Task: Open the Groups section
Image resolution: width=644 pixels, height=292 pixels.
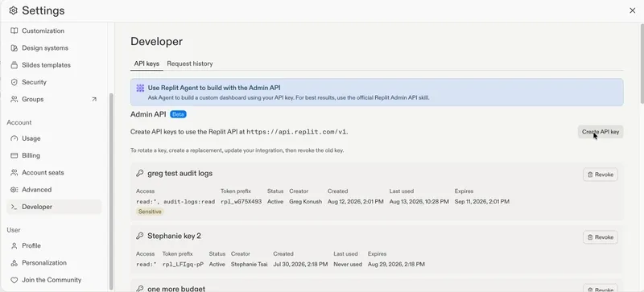Action: [54, 100]
